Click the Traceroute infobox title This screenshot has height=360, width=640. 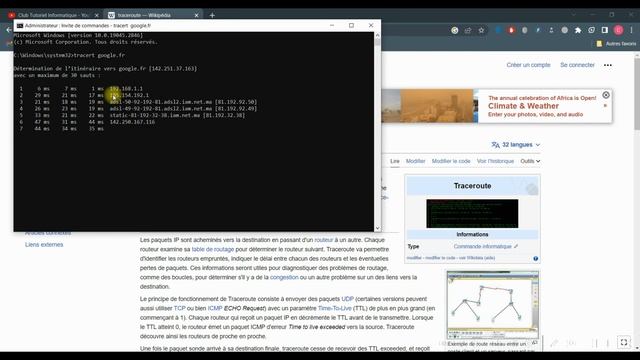472,186
